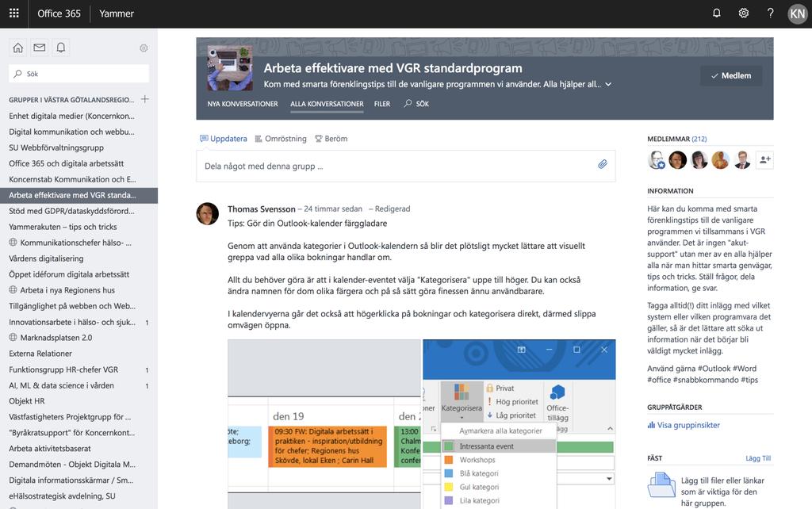Image resolution: width=812 pixels, height=509 pixels.
Task: View the first member avatar in Medlemmar
Action: point(656,160)
